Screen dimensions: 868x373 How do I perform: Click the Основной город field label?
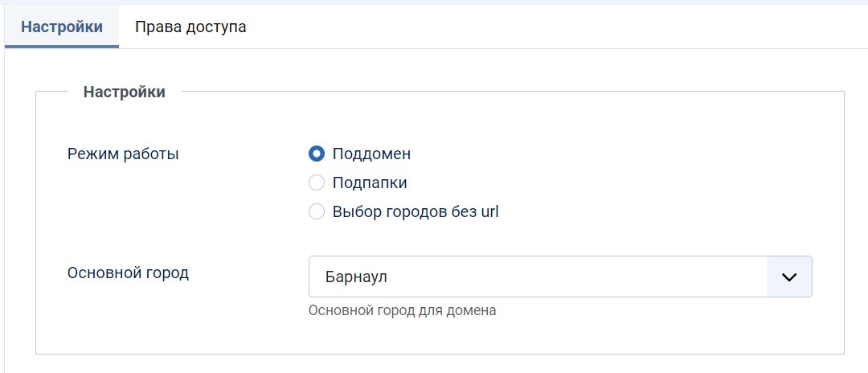coord(128,273)
